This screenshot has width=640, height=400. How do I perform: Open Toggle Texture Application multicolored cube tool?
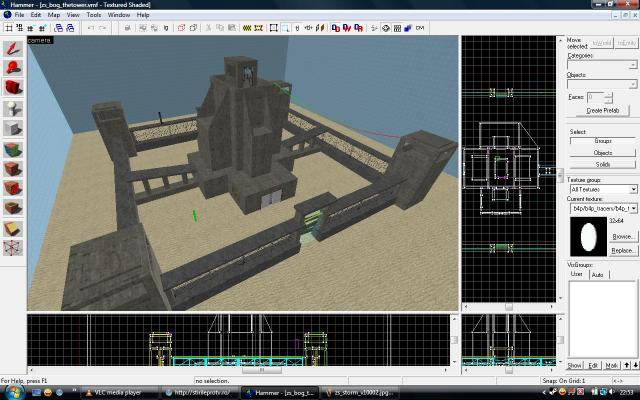pos(13,148)
